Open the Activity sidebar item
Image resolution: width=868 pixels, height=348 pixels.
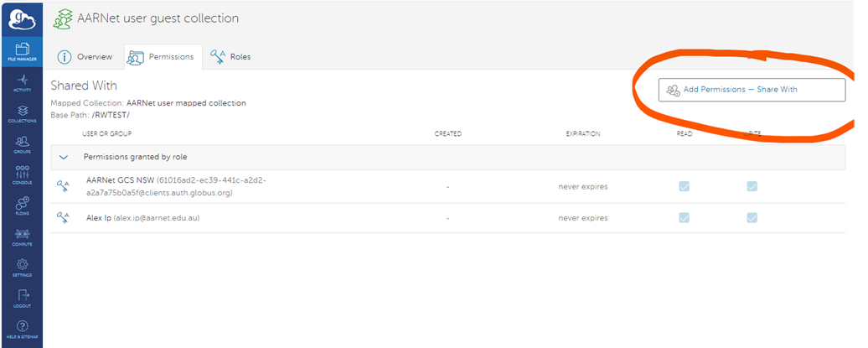tap(22, 82)
